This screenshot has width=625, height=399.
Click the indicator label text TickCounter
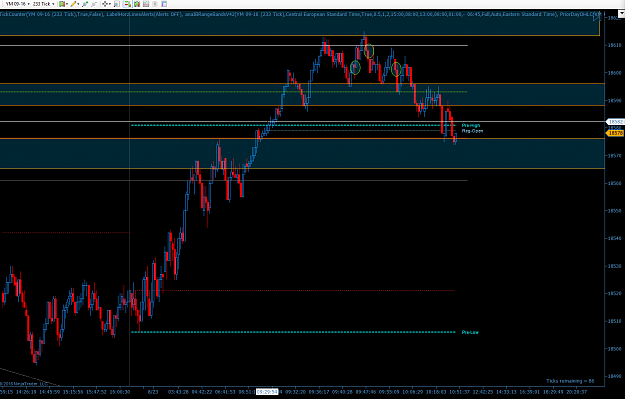pyautogui.click(x=13, y=14)
